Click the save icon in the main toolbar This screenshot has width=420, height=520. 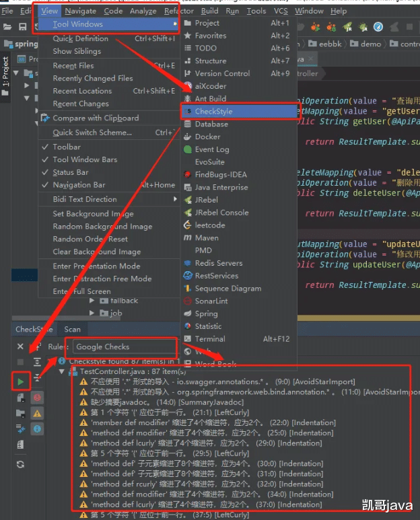[23, 27]
